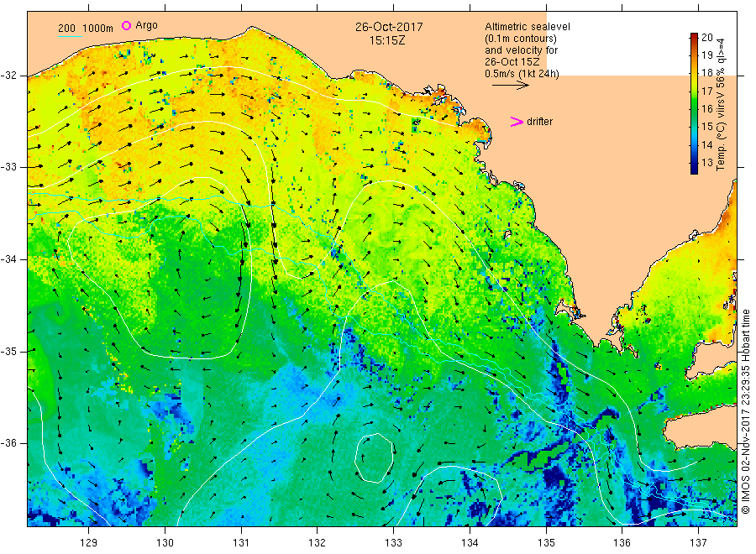Click the IMOS copyright timestamp text
This screenshot has height=554, width=756.
(746, 412)
